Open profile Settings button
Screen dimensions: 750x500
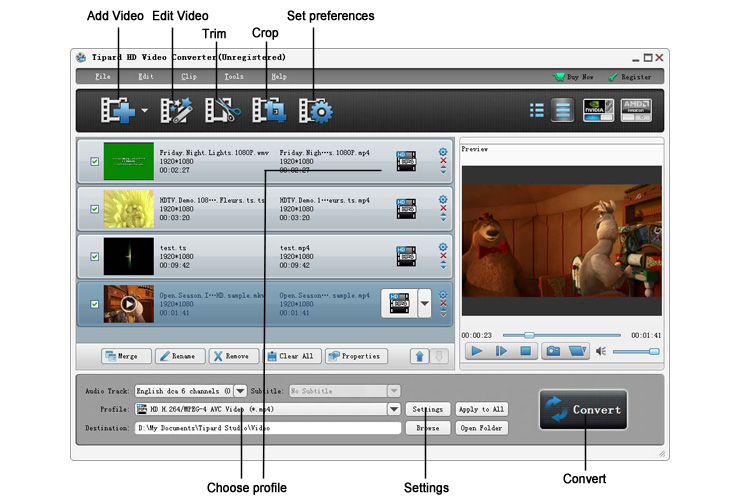click(428, 409)
